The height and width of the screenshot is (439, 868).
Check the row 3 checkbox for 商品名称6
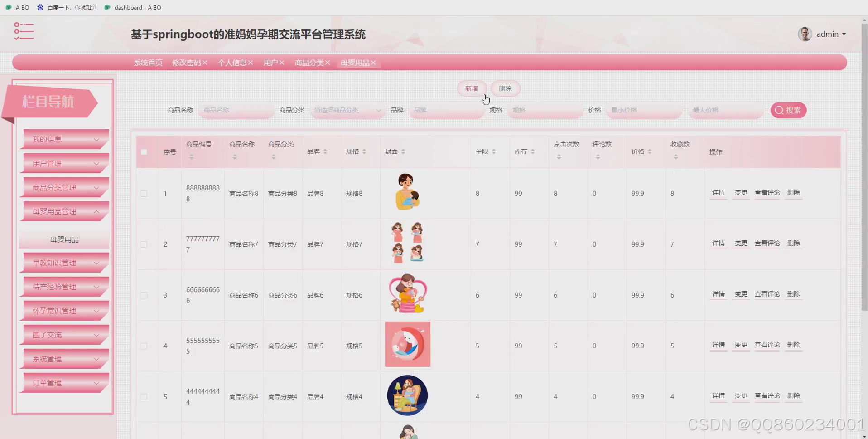pos(144,295)
